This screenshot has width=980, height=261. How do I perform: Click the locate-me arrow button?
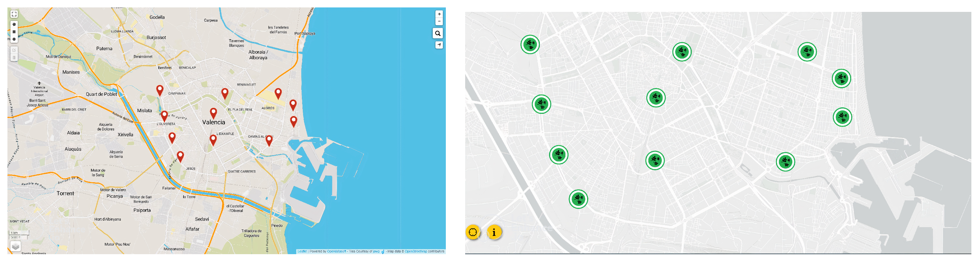point(439,45)
